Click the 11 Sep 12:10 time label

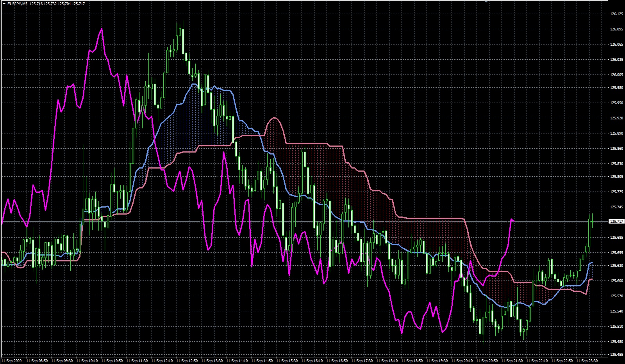tap(162, 361)
